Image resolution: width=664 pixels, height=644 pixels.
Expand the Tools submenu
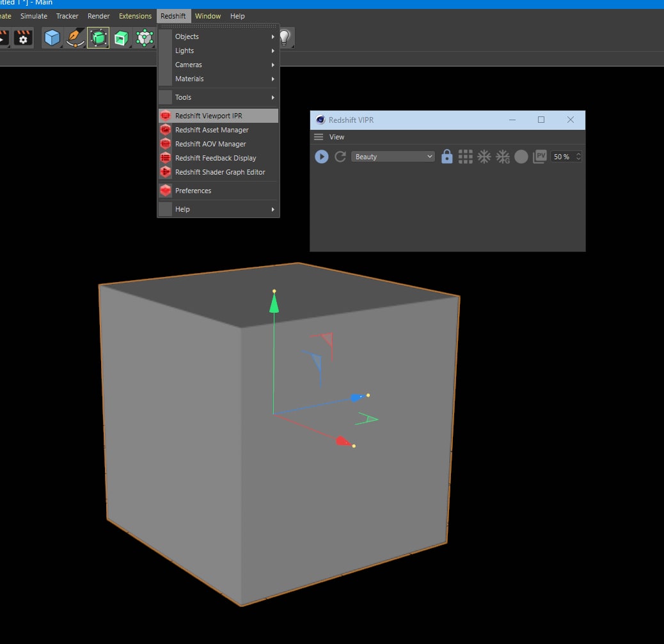(219, 97)
